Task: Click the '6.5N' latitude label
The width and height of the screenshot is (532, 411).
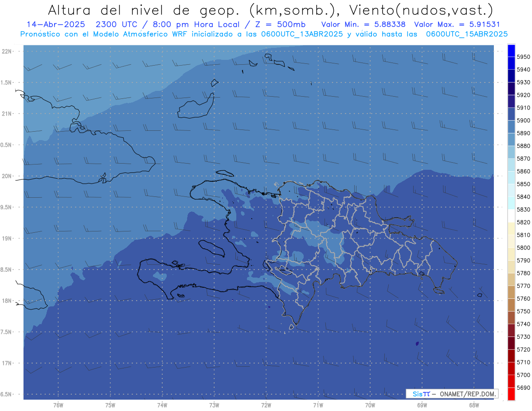Action: [x=7, y=394]
